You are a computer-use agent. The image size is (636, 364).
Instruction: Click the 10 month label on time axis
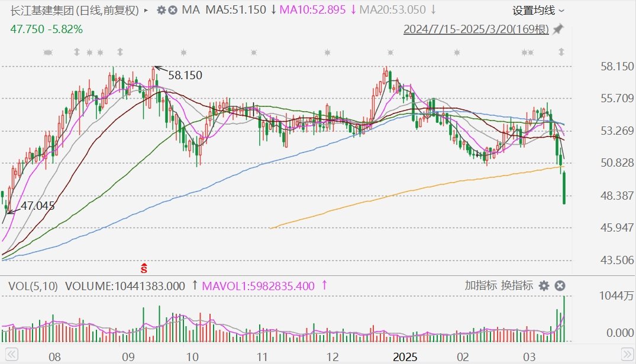pos(192,357)
